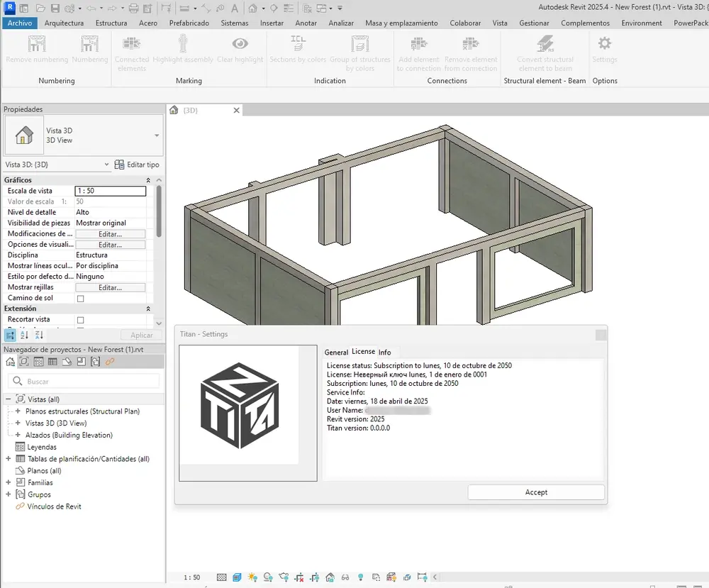The height and width of the screenshot is (588, 709).
Task: Open the Archivo menu tab
Action: (x=20, y=23)
